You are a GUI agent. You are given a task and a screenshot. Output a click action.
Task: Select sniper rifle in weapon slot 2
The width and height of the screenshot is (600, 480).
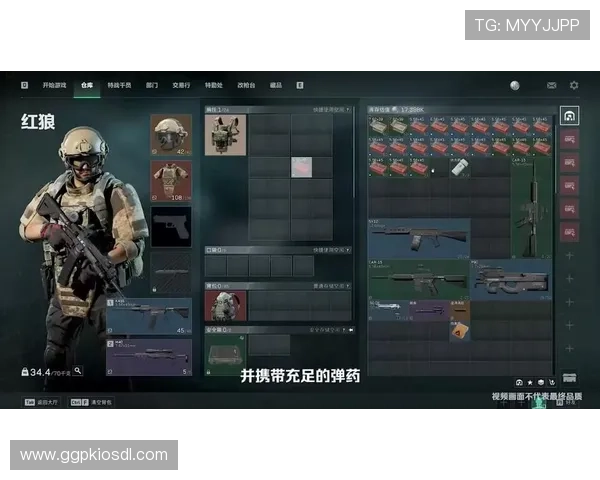point(149,357)
